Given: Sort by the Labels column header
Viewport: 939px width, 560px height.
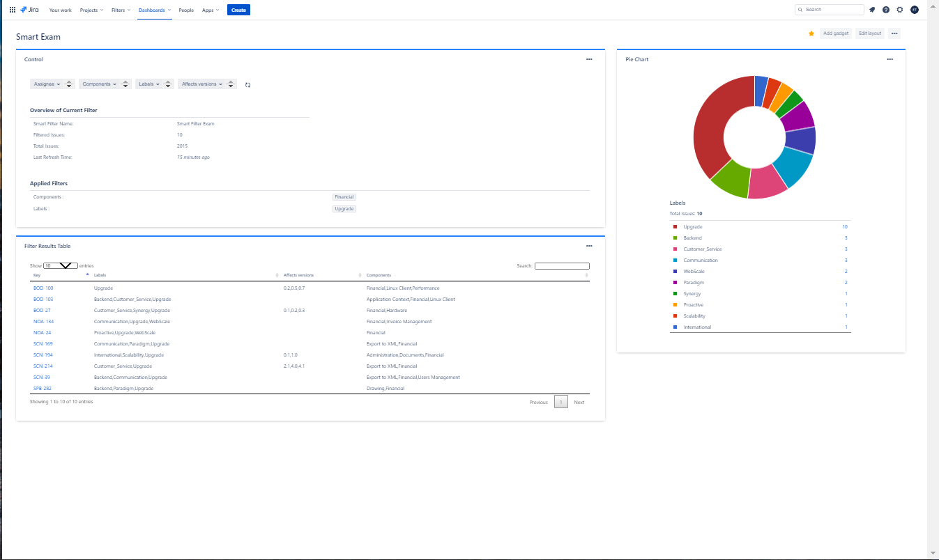Looking at the screenshot, I should [100, 275].
